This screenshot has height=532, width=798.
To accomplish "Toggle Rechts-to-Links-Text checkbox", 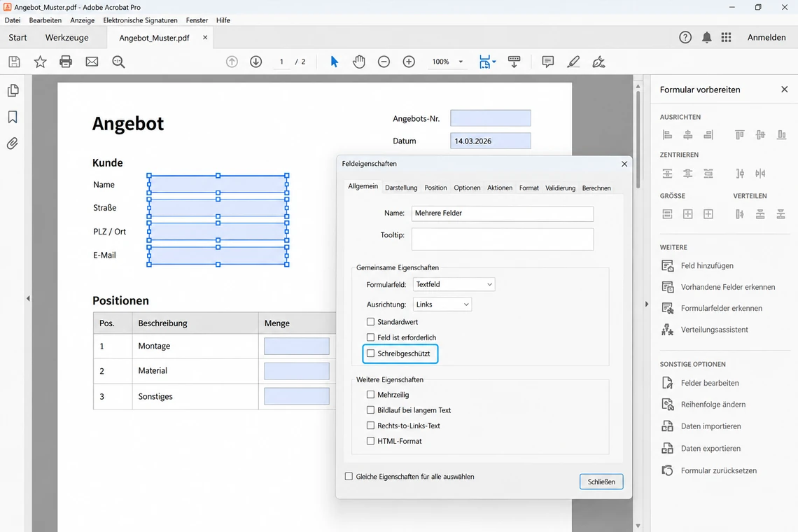I will pos(370,426).
